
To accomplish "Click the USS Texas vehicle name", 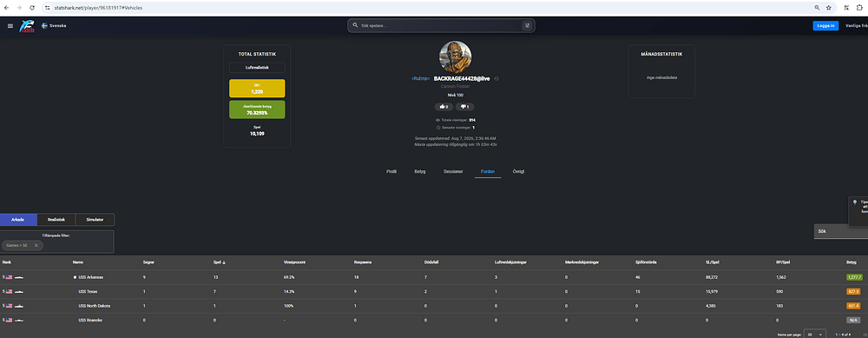I will coord(88,291).
